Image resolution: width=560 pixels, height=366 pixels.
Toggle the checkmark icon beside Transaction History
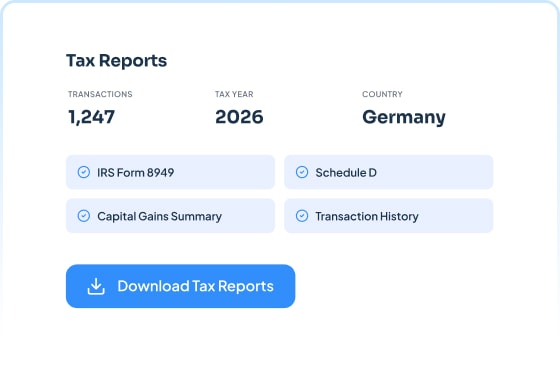click(302, 216)
